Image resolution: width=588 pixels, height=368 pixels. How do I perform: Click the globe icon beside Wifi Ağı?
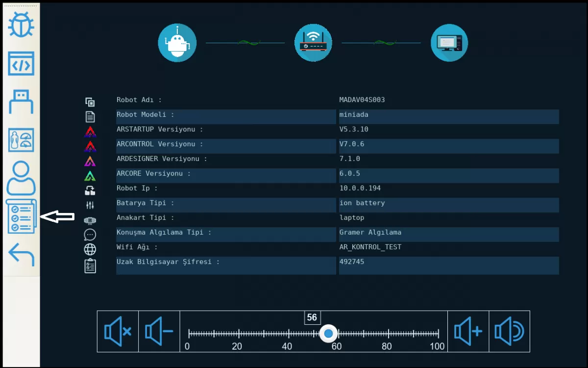(90, 249)
